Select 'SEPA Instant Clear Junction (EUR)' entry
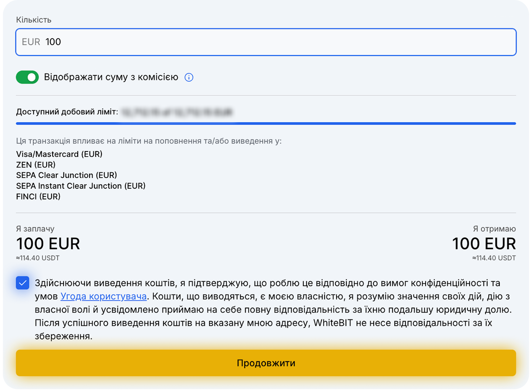 (x=81, y=186)
